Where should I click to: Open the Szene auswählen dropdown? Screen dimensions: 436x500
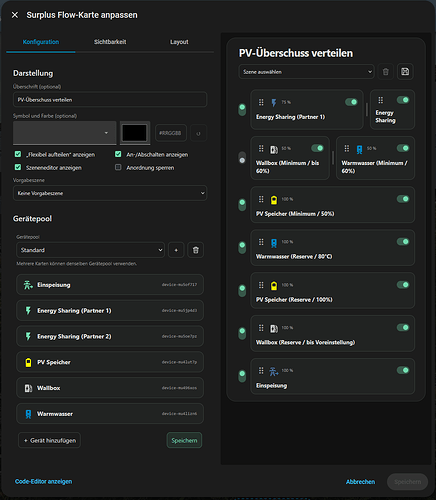pyautogui.click(x=306, y=72)
